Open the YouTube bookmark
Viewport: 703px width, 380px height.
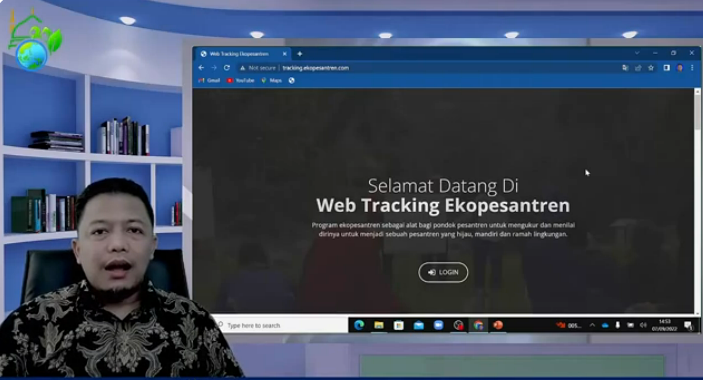[241, 80]
